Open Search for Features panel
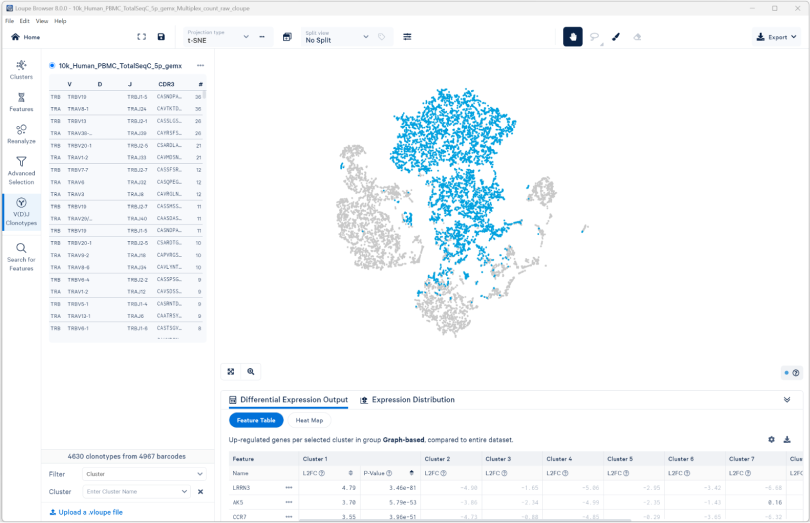 21,256
